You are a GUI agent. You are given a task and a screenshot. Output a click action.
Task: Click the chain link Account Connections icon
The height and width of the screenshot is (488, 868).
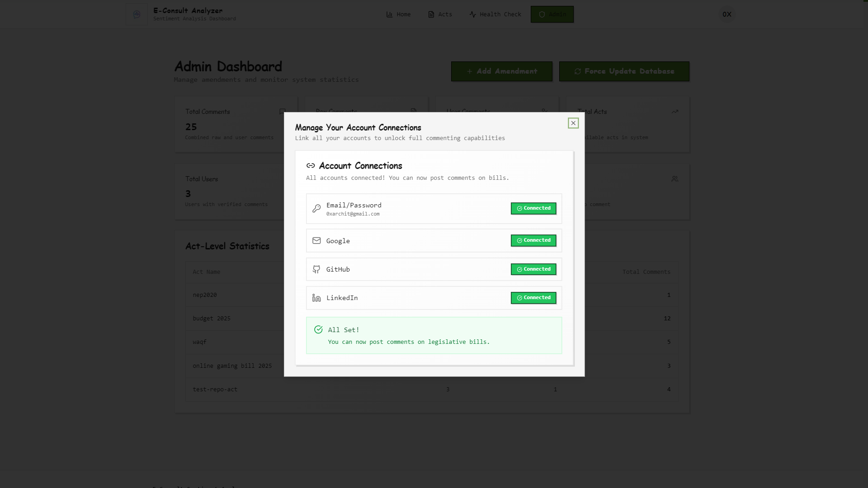[x=311, y=166]
